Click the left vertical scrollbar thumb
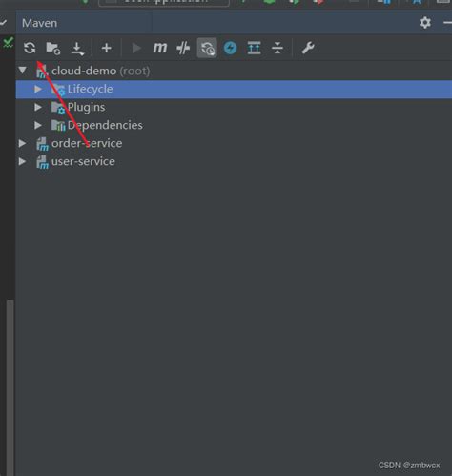 point(10,387)
